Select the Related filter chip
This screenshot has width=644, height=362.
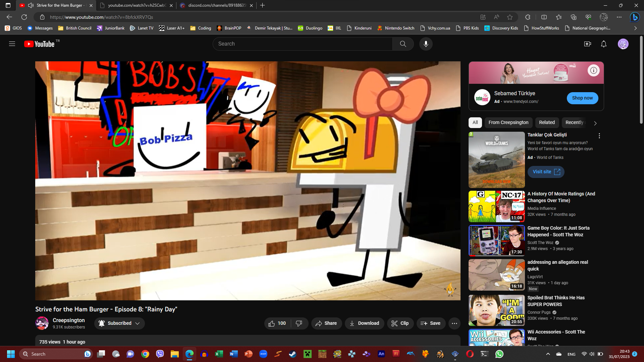(x=547, y=123)
